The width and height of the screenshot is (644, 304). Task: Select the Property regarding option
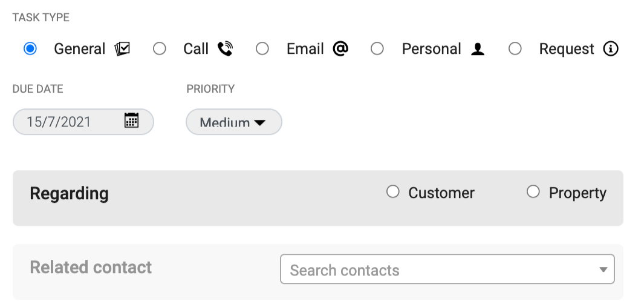coord(533,191)
